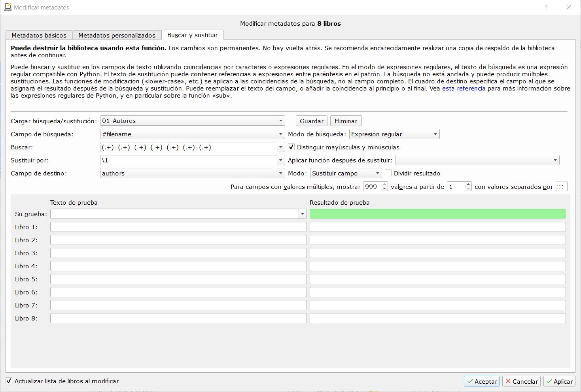Click the Su prueba test text field
Screen dimensions: 581x392
174,214
